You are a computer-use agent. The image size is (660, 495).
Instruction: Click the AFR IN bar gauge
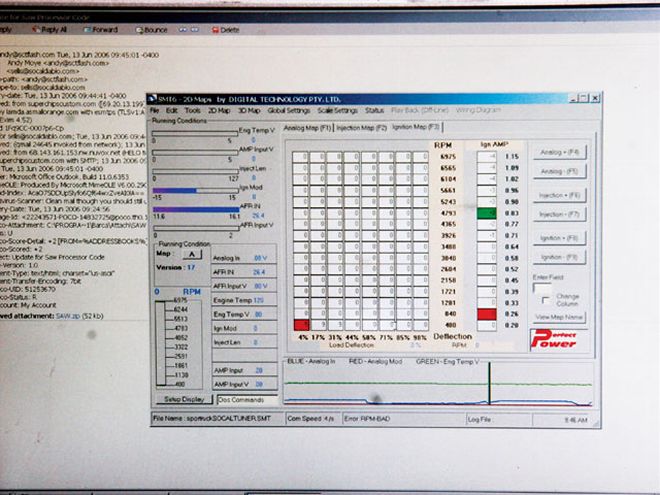(196, 209)
